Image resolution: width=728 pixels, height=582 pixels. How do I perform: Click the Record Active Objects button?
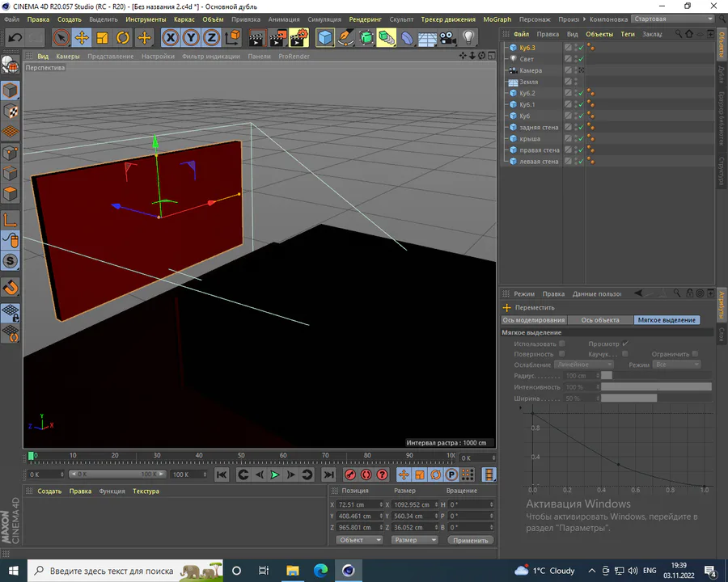tap(351, 474)
